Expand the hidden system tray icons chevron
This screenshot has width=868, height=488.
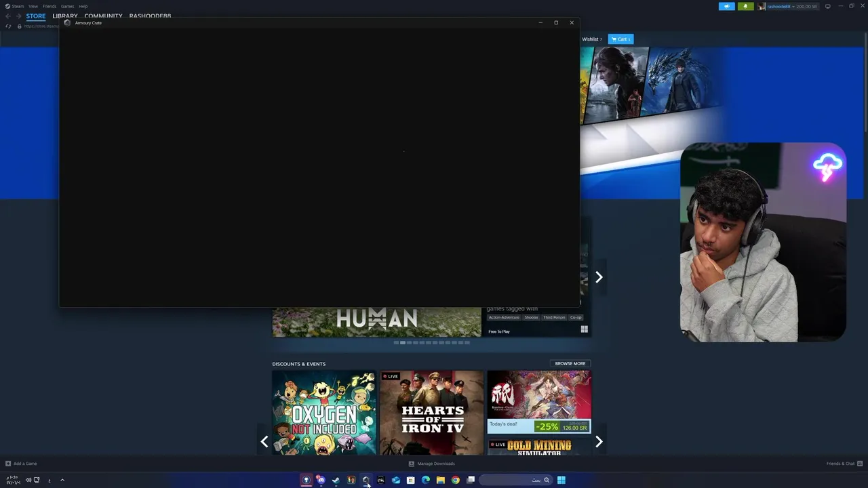62,480
